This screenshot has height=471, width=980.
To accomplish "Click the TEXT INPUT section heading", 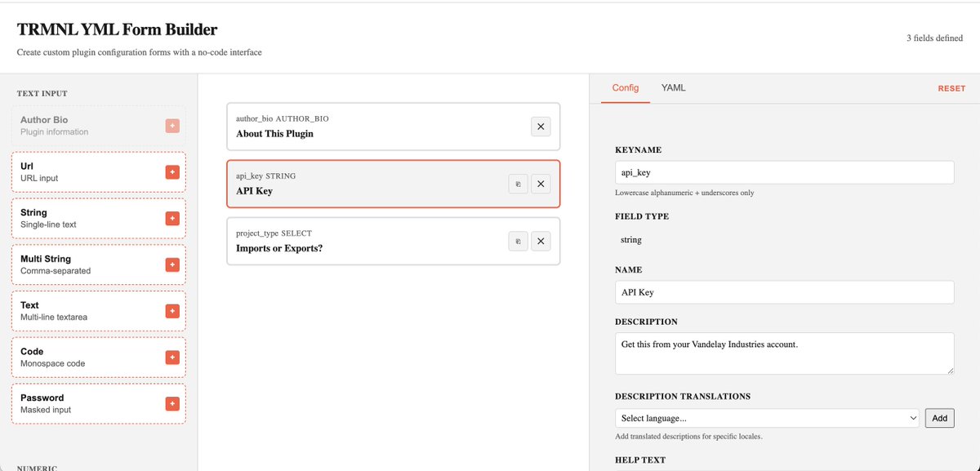I will tap(42, 94).
